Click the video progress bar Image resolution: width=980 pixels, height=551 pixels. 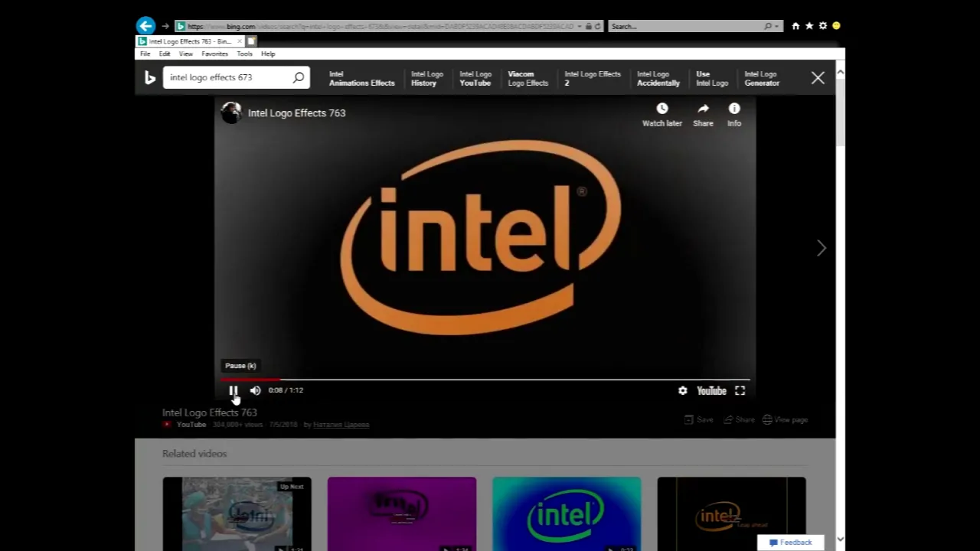click(485, 379)
